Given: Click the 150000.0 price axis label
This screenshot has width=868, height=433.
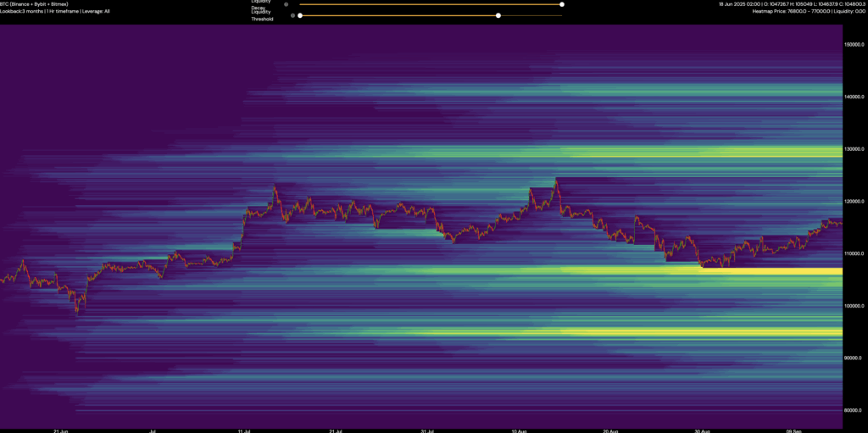Looking at the screenshot, I should (x=853, y=44).
